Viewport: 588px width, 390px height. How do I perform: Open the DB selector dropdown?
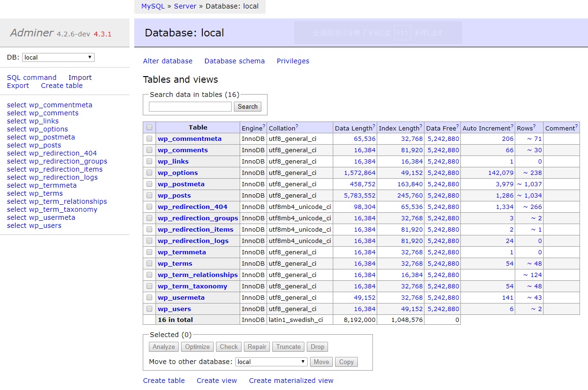(58, 57)
